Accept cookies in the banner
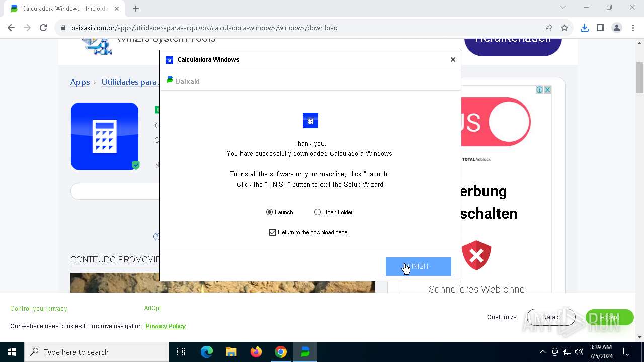This screenshot has width=644, height=362. 609,317
